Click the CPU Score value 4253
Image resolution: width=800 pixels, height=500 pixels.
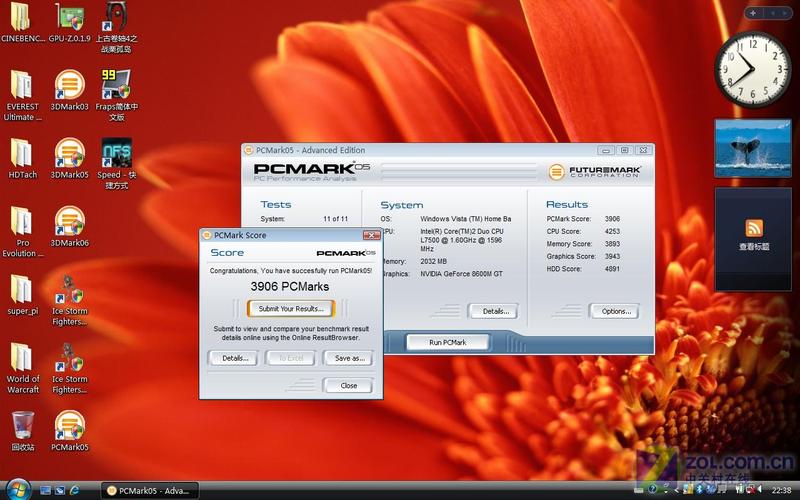click(x=612, y=231)
